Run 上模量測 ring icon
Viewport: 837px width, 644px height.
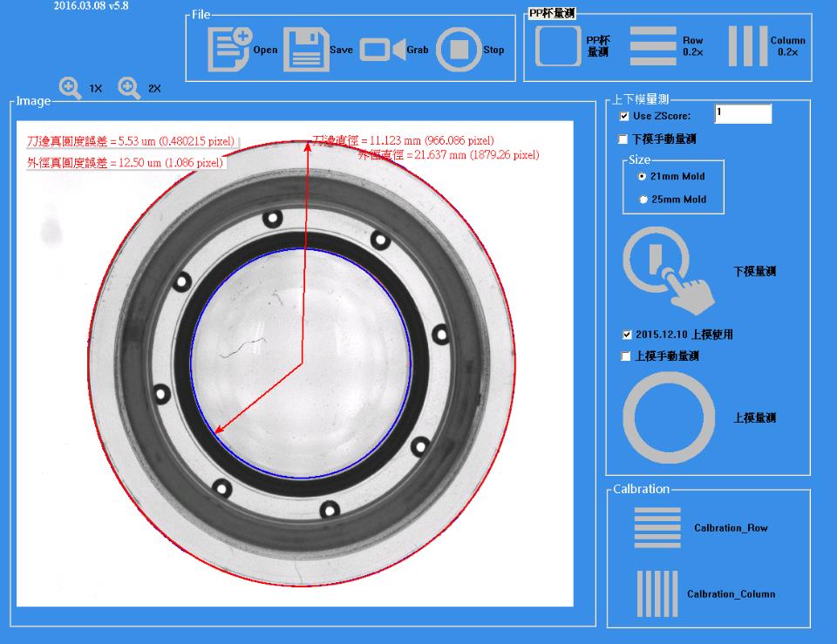point(669,417)
